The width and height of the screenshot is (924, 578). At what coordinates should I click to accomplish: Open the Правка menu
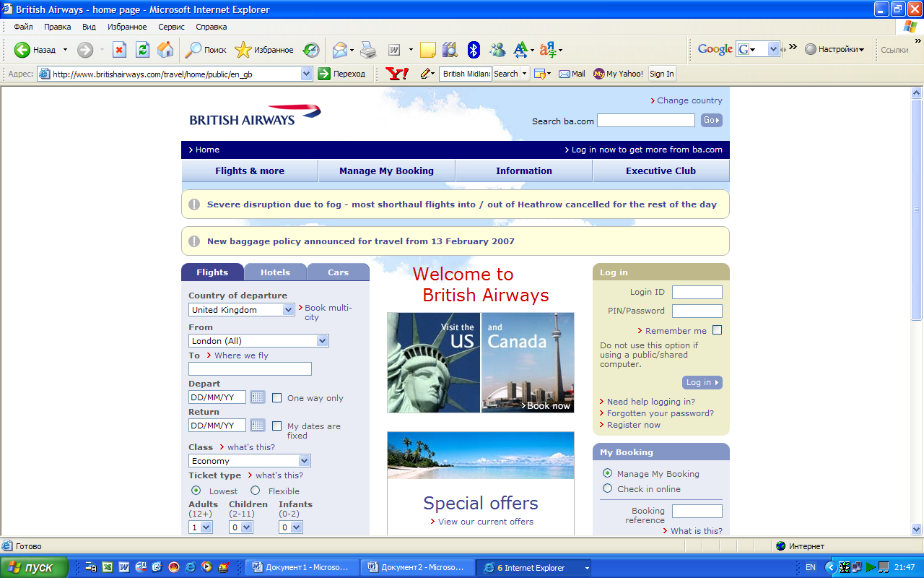tap(58, 27)
